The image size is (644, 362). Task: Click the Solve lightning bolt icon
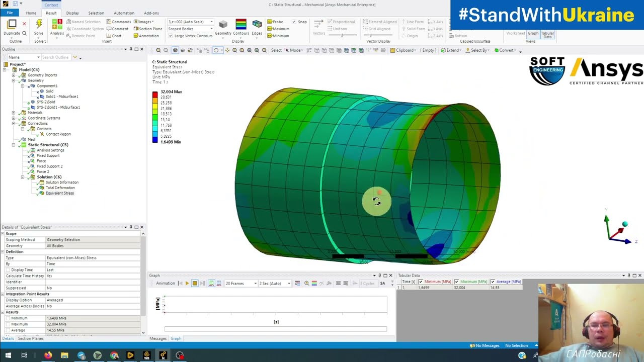pyautogui.click(x=39, y=24)
